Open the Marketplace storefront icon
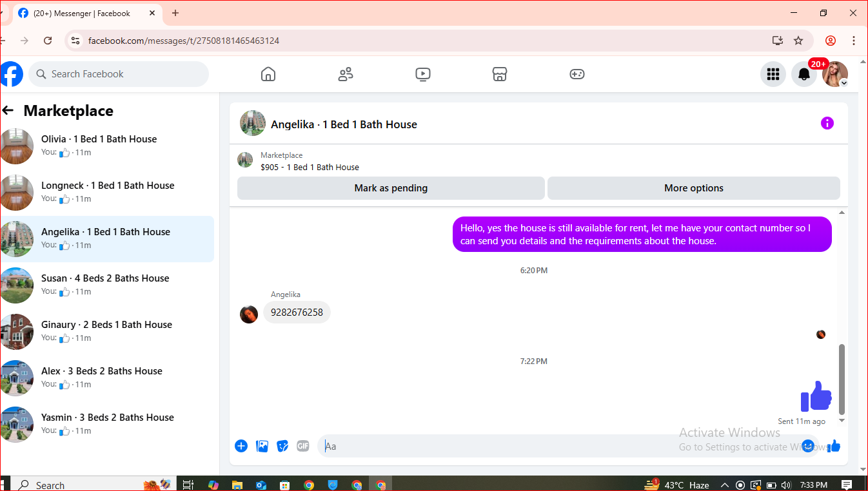 (500, 74)
